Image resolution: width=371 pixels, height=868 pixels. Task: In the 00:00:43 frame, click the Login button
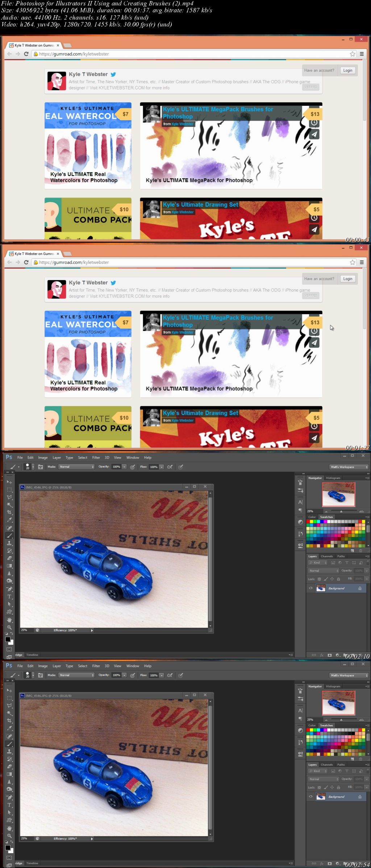click(348, 70)
